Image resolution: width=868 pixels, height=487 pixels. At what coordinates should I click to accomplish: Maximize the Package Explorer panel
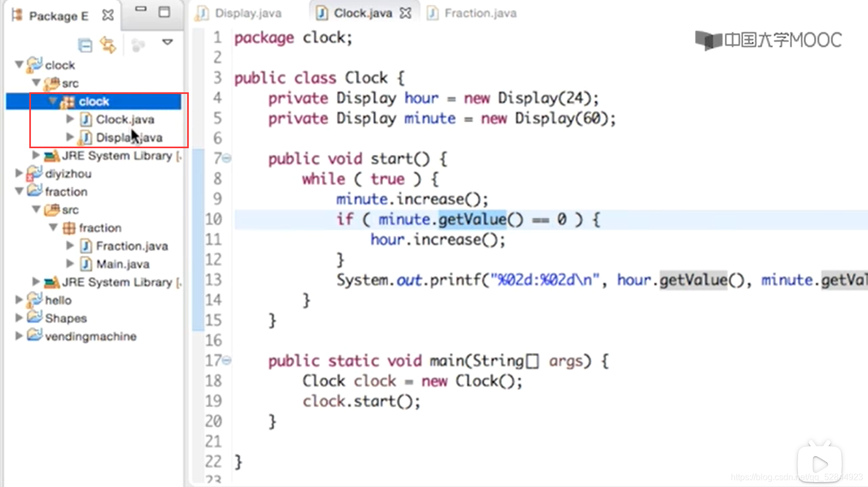click(x=164, y=12)
